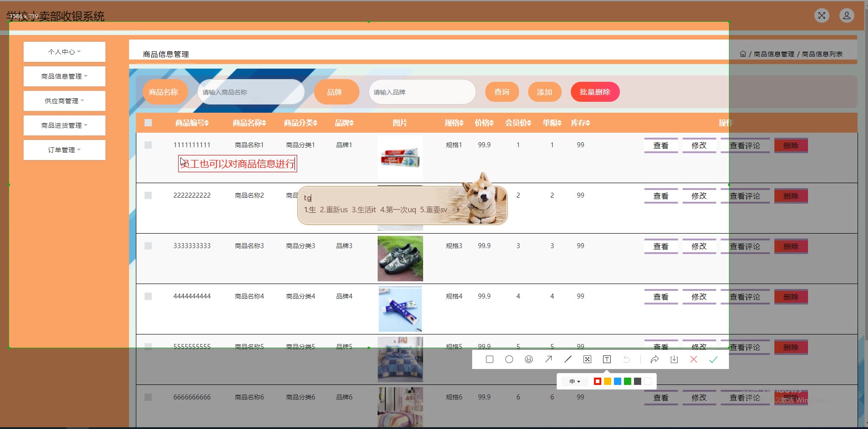
Task: Choose the green annotation color
Action: [x=628, y=381]
